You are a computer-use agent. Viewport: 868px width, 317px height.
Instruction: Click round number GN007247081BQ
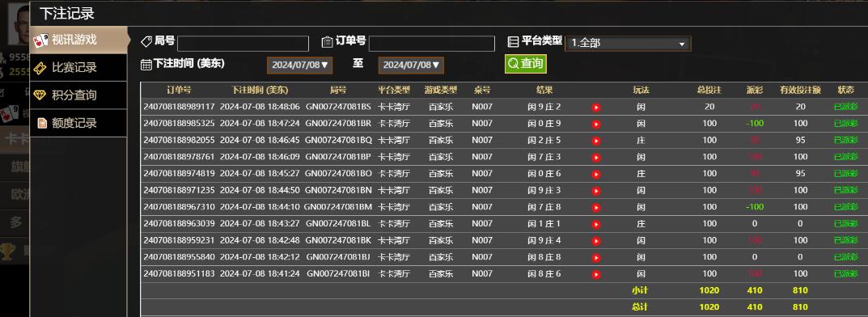338,140
